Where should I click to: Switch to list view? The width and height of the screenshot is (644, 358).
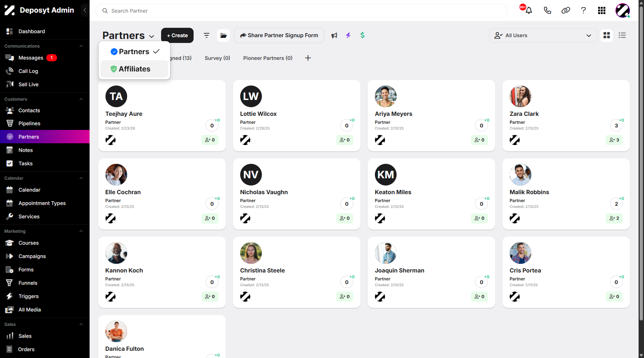coord(622,35)
